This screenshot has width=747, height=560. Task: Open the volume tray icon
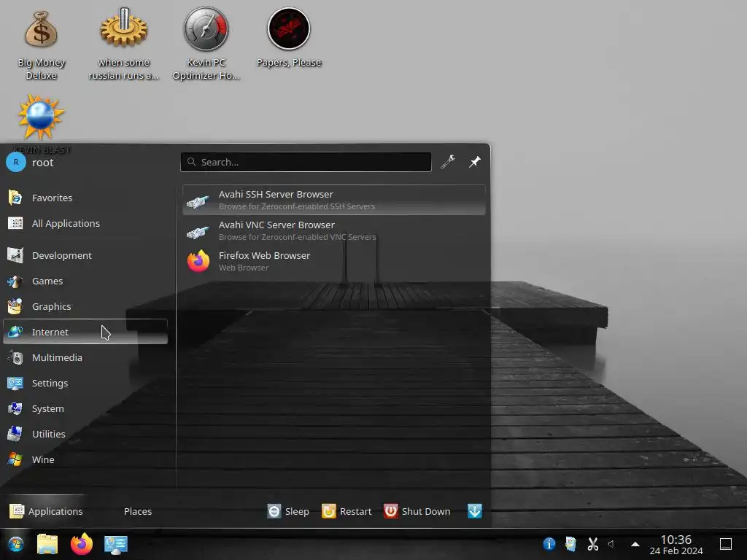pos(611,544)
